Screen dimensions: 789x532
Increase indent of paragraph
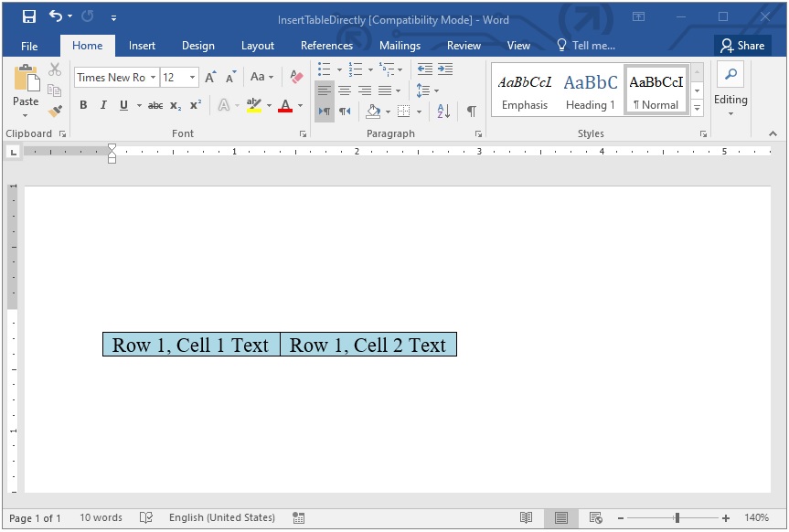[x=445, y=69]
